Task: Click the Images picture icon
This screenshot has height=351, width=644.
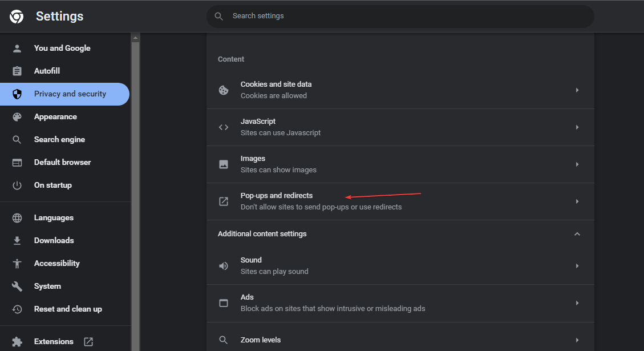Action: tap(224, 164)
